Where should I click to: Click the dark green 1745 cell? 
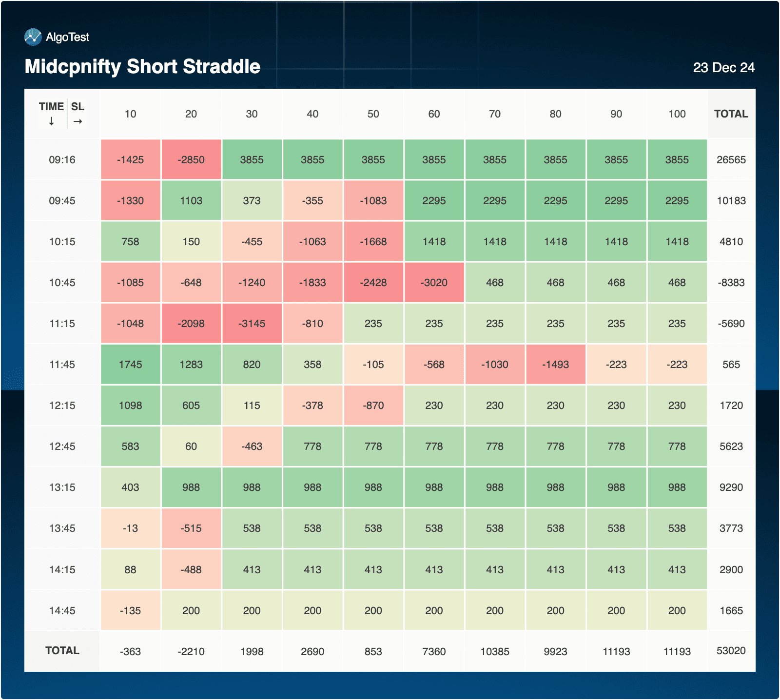pyautogui.click(x=130, y=365)
